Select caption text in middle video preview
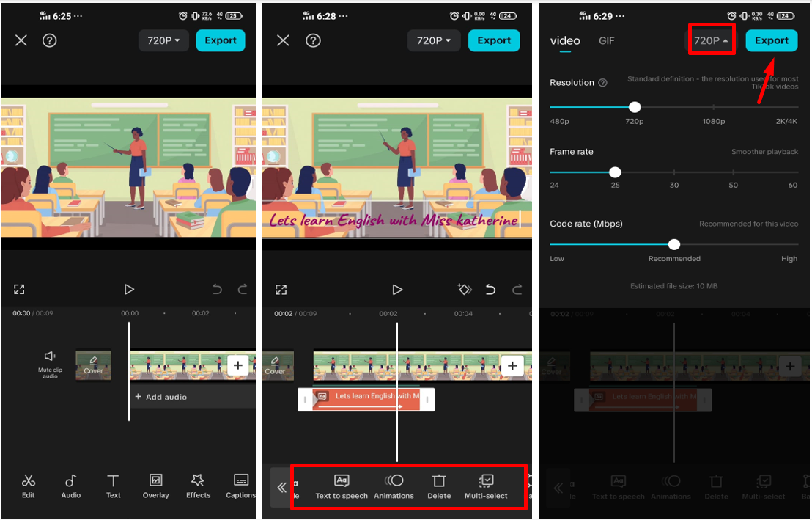Viewport: 812px width, 520px height. point(394,220)
